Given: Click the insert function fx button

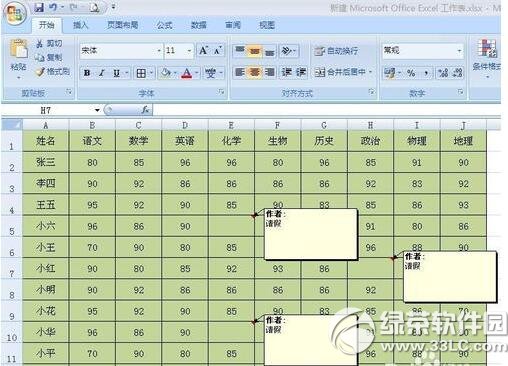Looking at the screenshot, I should coord(145,110).
